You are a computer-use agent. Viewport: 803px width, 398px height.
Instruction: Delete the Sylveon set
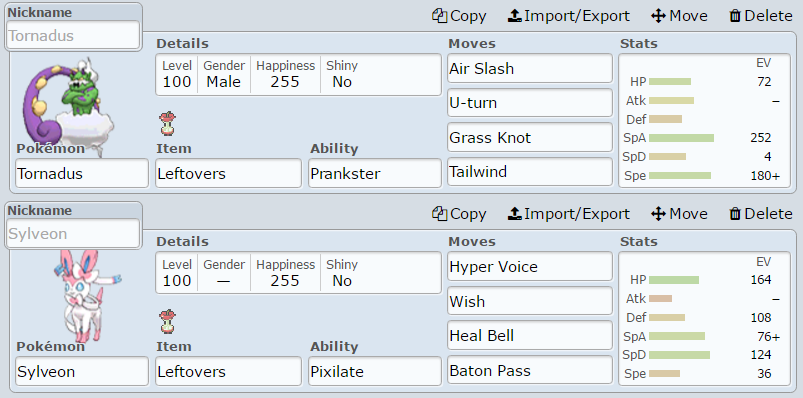click(760, 214)
